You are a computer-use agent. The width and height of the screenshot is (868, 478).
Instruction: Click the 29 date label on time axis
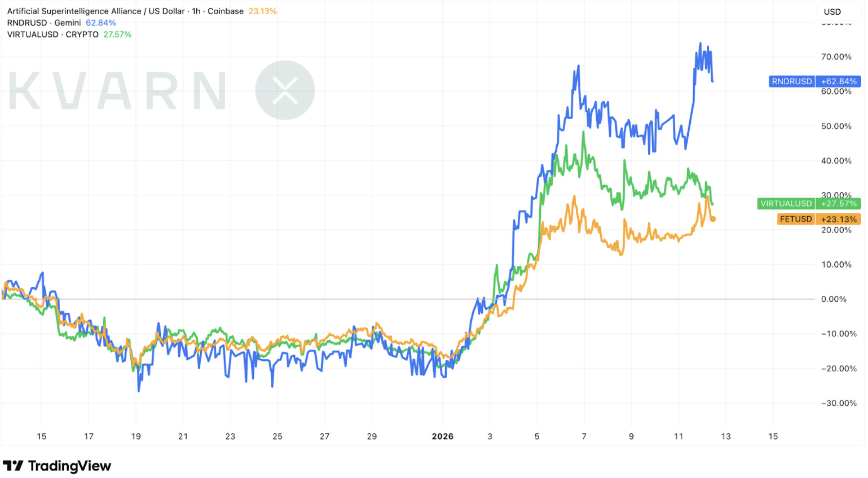pyautogui.click(x=372, y=436)
